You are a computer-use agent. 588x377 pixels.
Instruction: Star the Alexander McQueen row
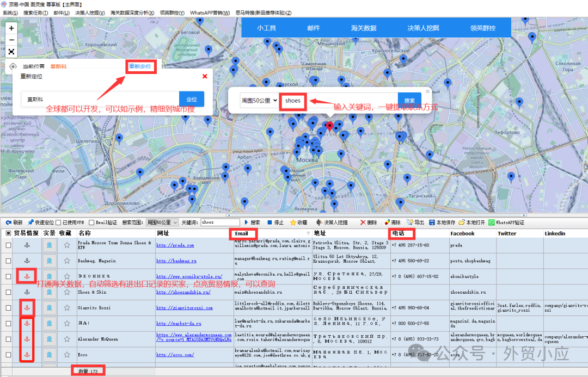67,339
